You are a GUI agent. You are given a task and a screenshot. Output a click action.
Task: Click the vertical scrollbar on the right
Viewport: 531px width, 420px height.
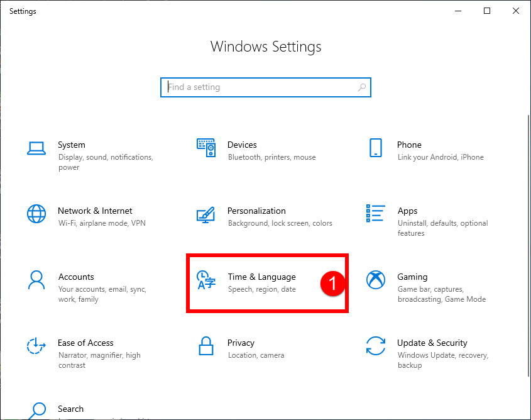coord(528,246)
